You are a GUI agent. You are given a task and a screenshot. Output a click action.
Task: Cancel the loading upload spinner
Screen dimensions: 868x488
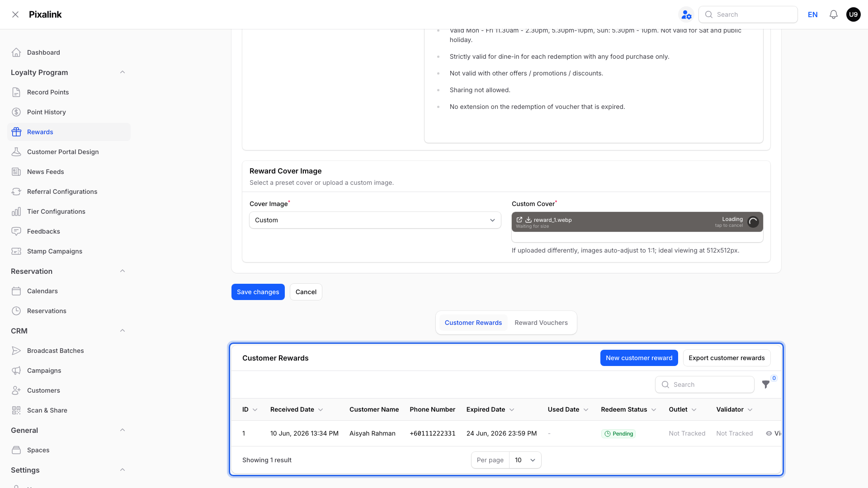[753, 222]
